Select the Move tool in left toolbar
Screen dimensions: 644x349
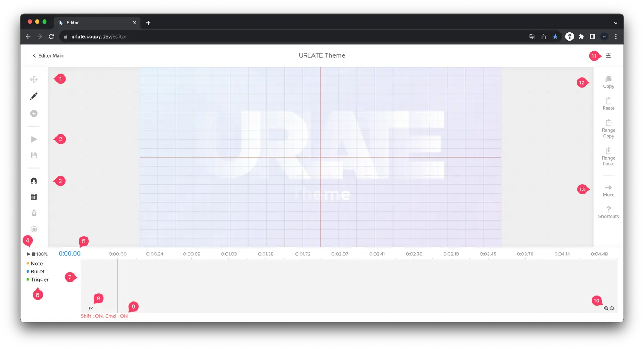click(x=34, y=79)
